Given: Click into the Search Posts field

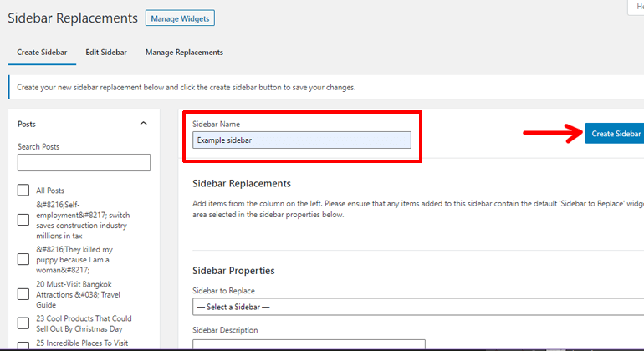Looking at the screenshot, I should pyautogui.click(x=84, y=163).
